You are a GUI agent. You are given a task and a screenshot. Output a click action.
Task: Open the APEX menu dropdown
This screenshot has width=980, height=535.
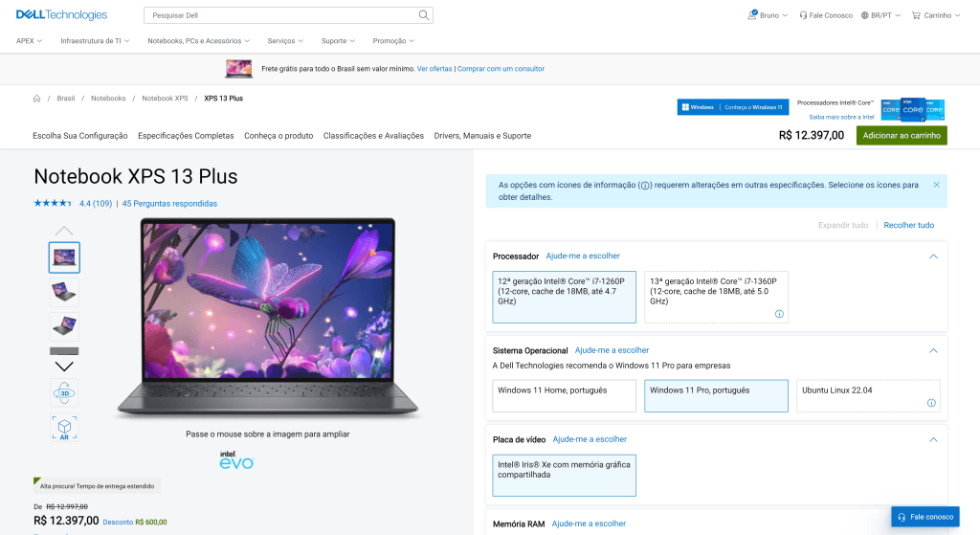pos(30,40)
